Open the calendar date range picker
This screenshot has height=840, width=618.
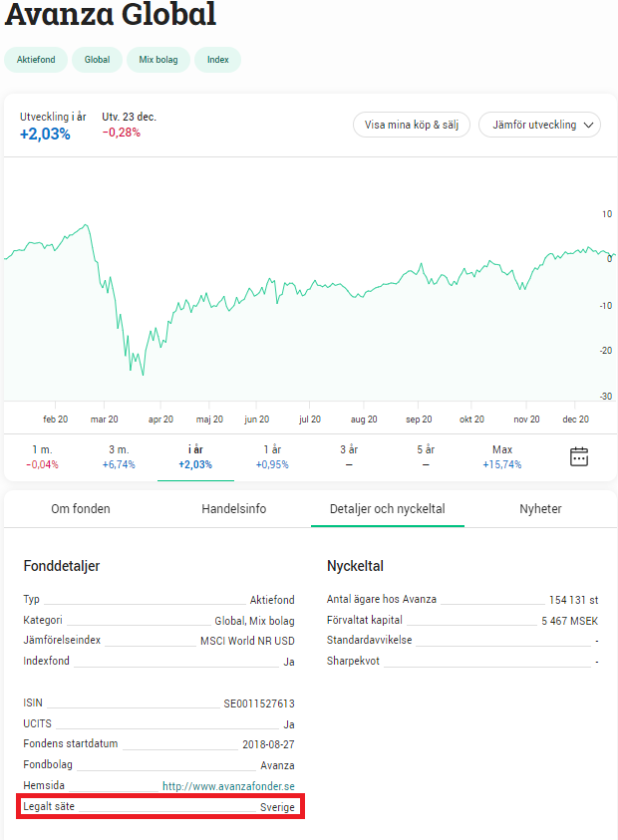tap(579, 456)
